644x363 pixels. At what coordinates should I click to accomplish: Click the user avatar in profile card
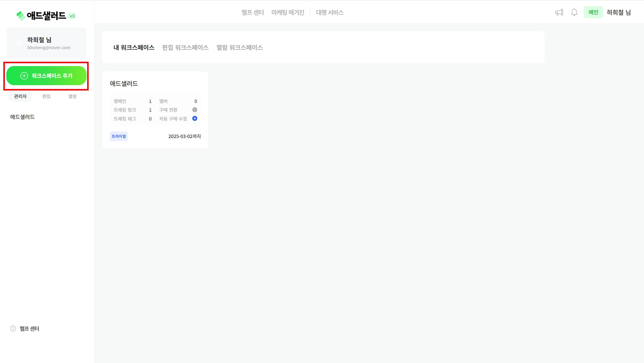pos(19,43)
